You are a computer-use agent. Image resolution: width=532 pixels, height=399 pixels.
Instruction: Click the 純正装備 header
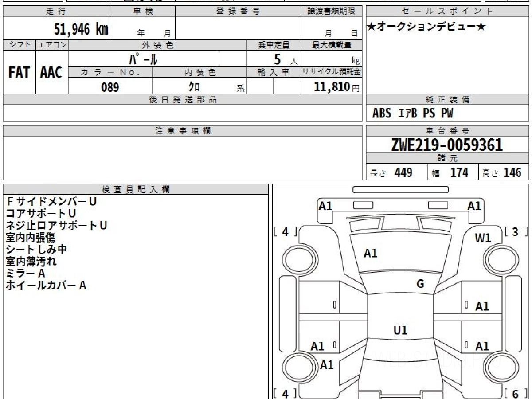[x=448, y=100]
